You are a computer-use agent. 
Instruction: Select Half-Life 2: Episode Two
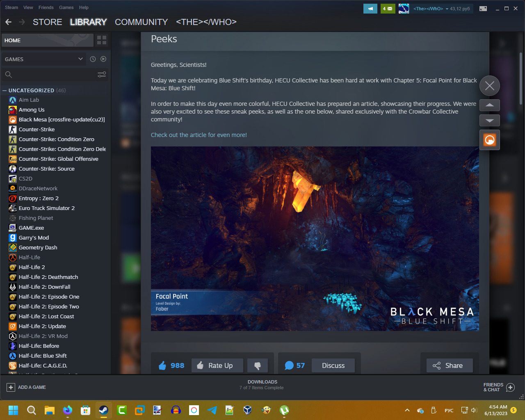click(x=49, y=307)
